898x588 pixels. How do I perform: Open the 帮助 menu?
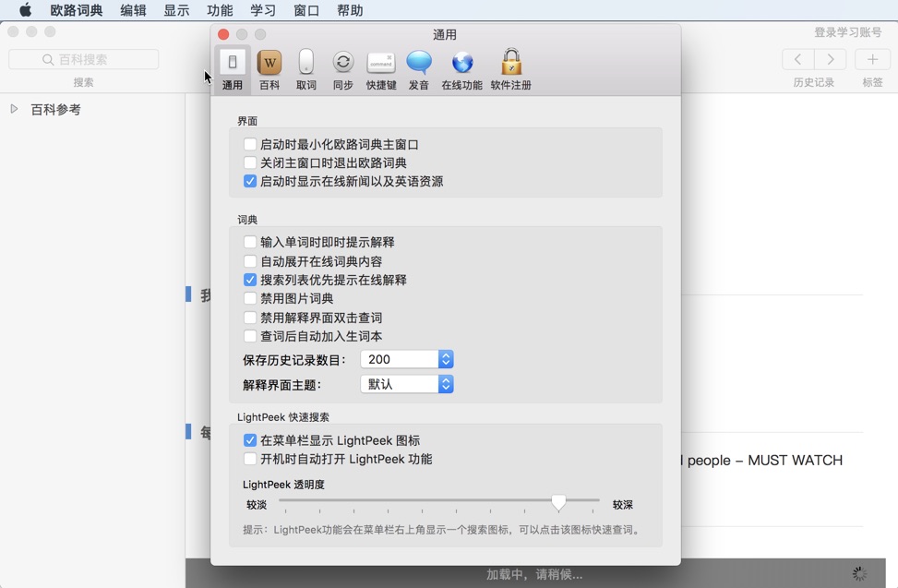click(350, 10)
